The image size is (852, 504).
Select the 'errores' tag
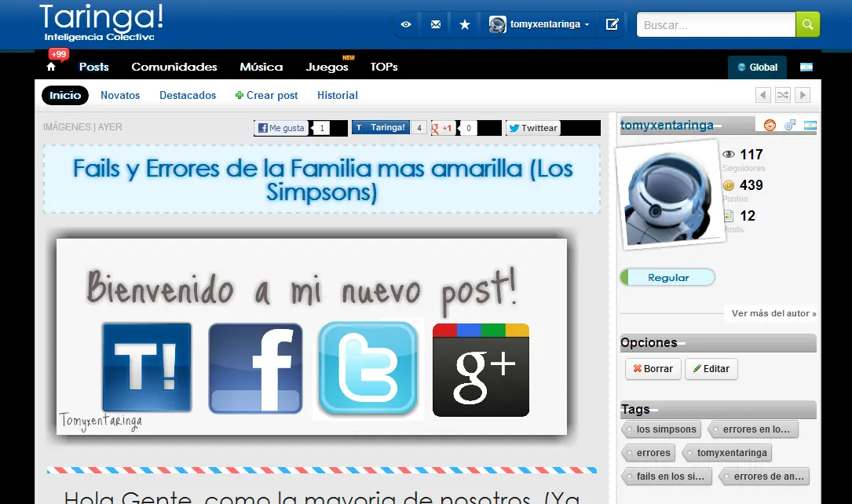point(649,453)
